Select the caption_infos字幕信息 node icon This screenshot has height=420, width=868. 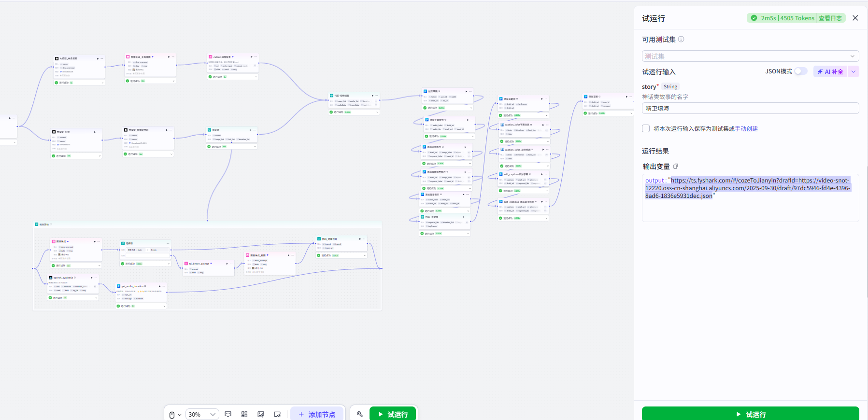point(502,125)
